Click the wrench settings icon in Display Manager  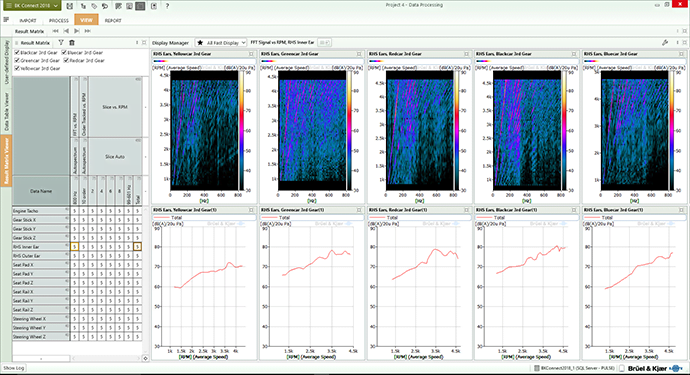pos(665,43)
